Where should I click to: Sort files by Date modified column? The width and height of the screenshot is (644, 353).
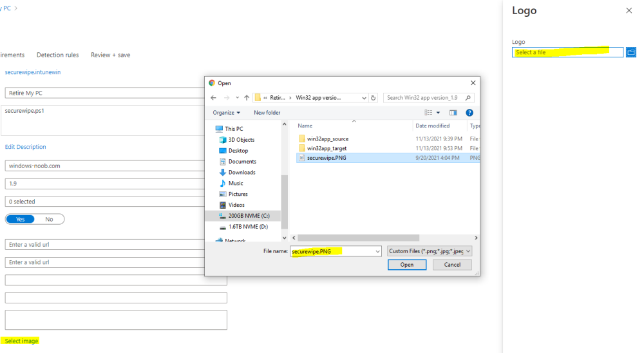click(433, 126)
